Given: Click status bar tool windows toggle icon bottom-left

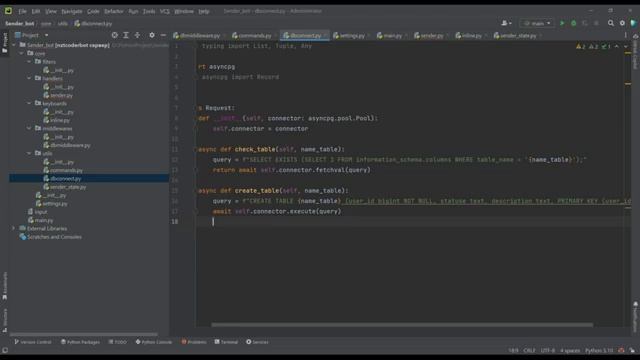Looking at the screenshot, I should click(x=5, y=351).
